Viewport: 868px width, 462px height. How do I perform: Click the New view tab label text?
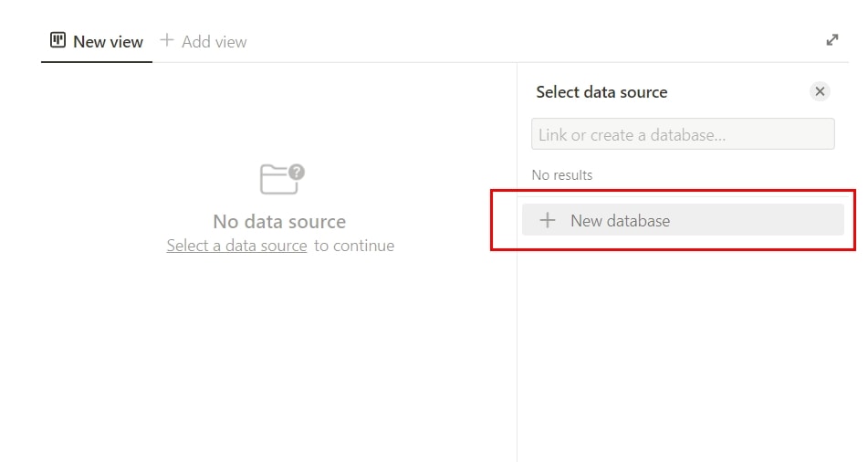point(108,42)
